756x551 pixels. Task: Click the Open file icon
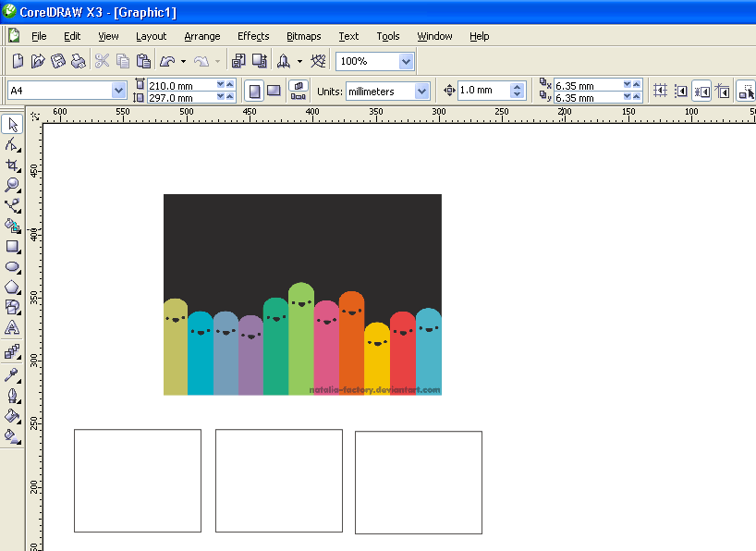pyautogui.click(x=38, y=61)
